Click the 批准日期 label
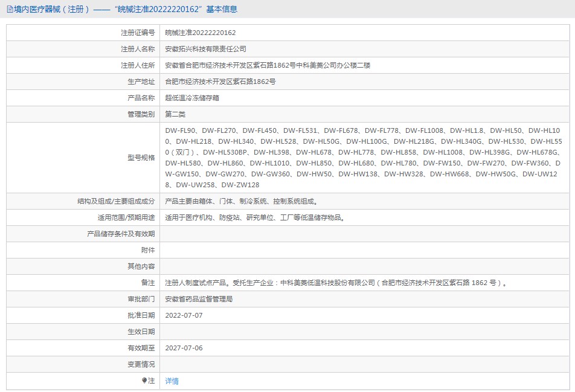The width and height of the screenshot is (575, 392). pyautogui.click(x=141, y=315)
